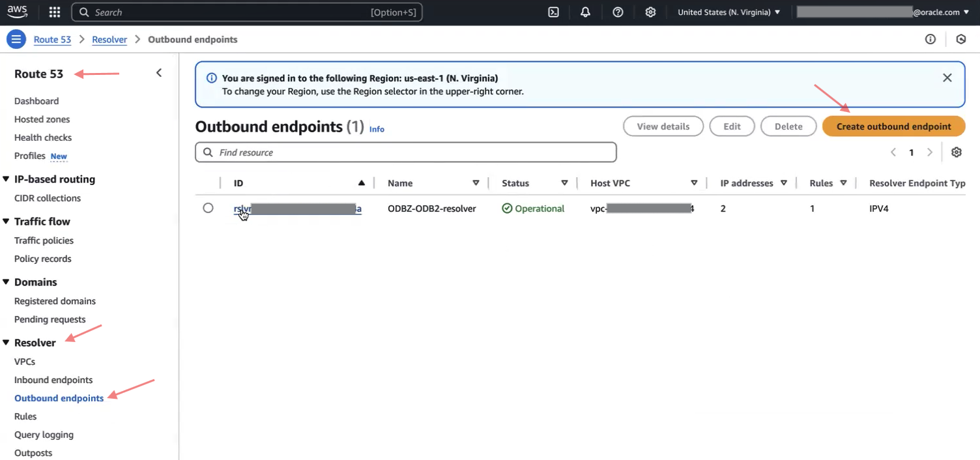Open Policy records

[x=43, y=259]
